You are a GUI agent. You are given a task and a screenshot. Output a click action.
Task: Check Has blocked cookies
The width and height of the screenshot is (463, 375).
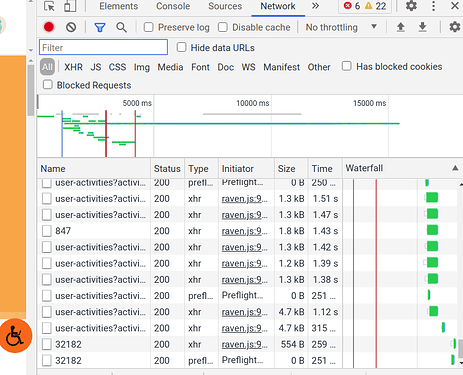(x=347, y=66)
